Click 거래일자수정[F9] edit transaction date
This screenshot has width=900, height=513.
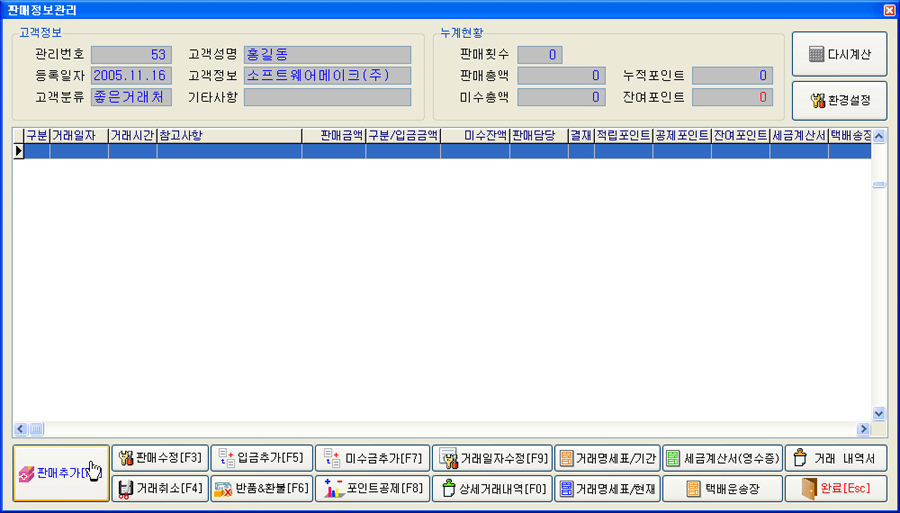point(492,458)
